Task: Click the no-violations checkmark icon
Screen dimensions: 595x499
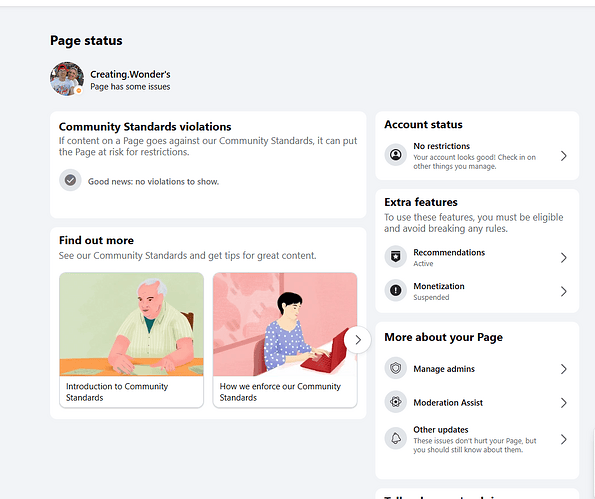Action: pyautogui.click(x=70, y=180)
